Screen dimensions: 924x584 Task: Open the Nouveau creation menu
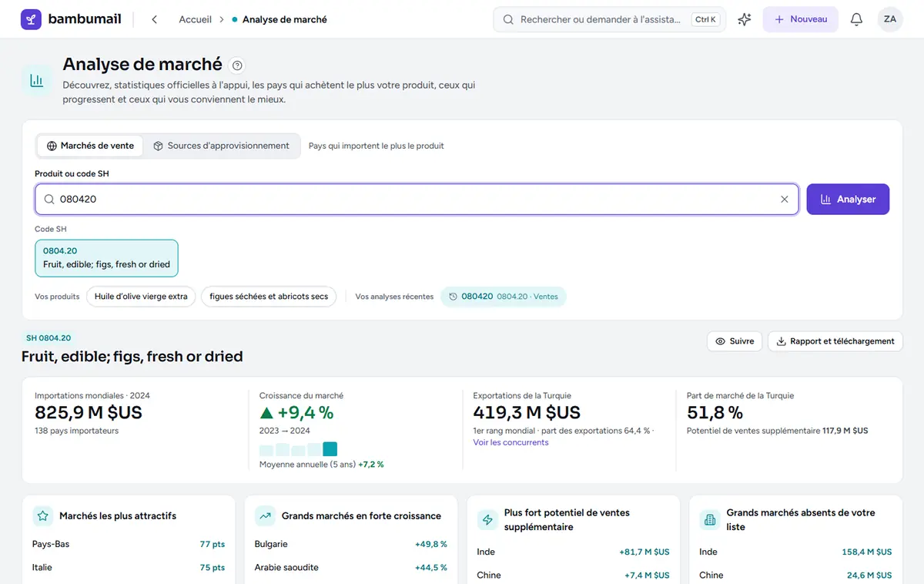(801, 19)
